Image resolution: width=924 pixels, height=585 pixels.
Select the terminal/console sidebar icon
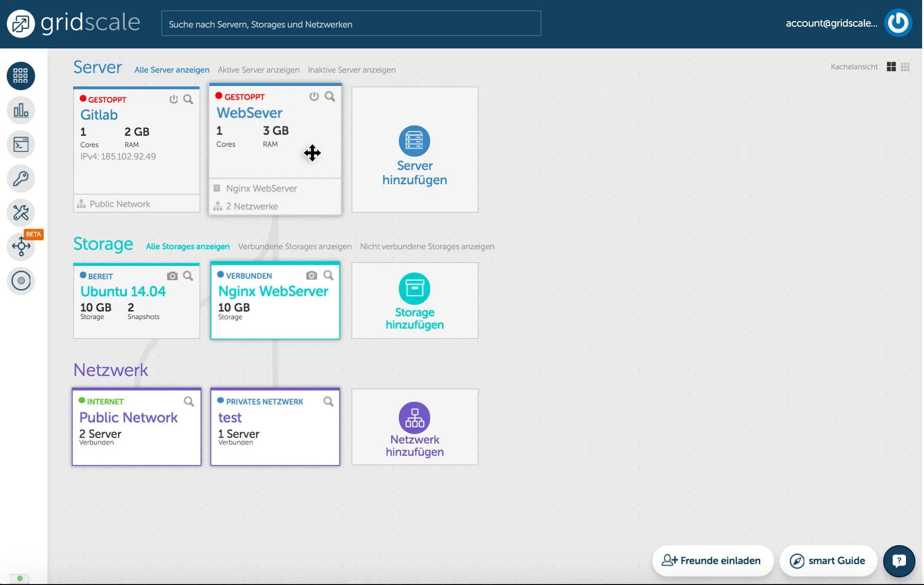pos(20,144)
